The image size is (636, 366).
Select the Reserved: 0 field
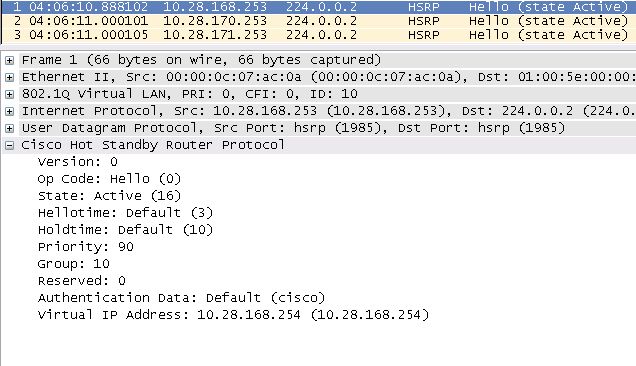tap(82, 281)
